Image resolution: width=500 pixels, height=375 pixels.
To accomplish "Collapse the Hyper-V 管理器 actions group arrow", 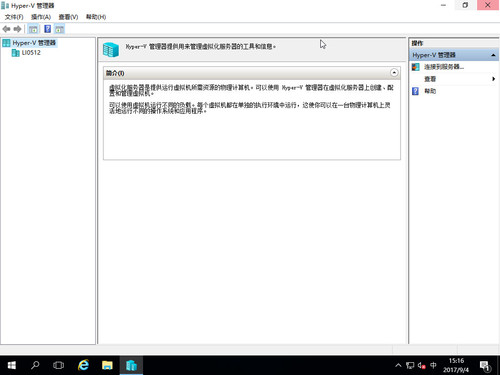I will [493, 55].
